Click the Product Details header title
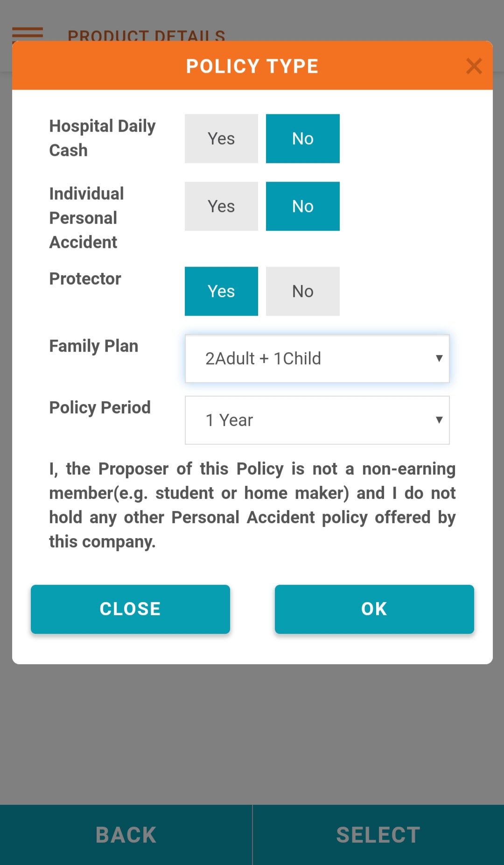 click(x=146, y=35)
